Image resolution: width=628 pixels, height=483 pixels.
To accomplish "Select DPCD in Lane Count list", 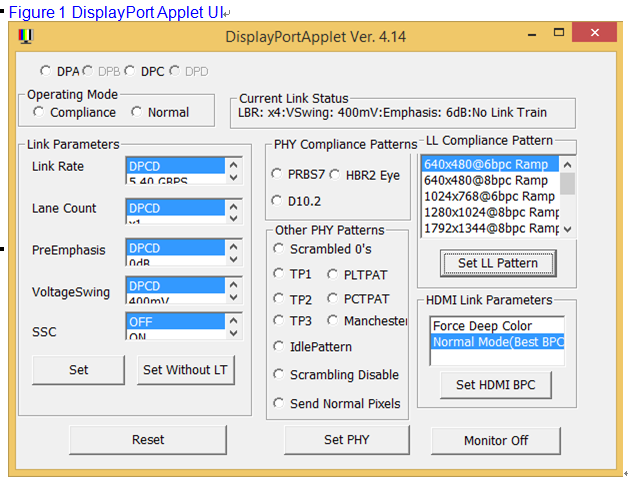I will [176, 208].
